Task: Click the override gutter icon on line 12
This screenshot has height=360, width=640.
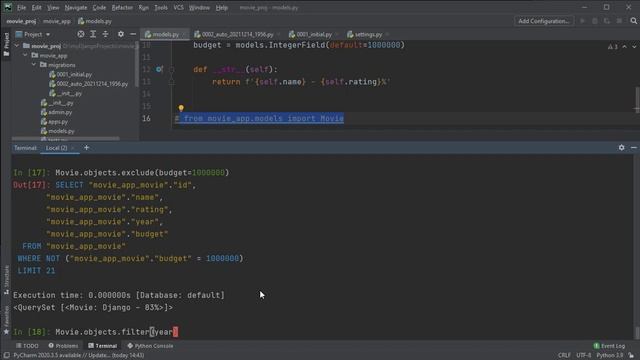Action: tap(159, 69)
